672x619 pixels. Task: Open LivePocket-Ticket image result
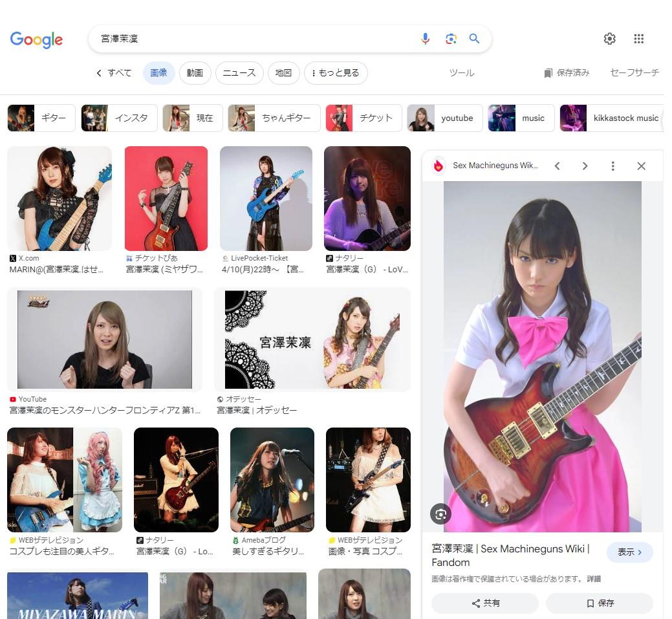point(266,199)
